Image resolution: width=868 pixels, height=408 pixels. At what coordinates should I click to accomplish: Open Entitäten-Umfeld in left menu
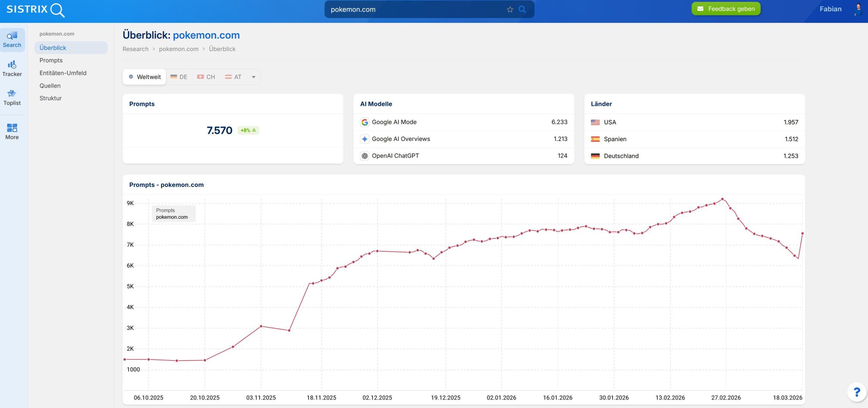(x=63, y=73)
